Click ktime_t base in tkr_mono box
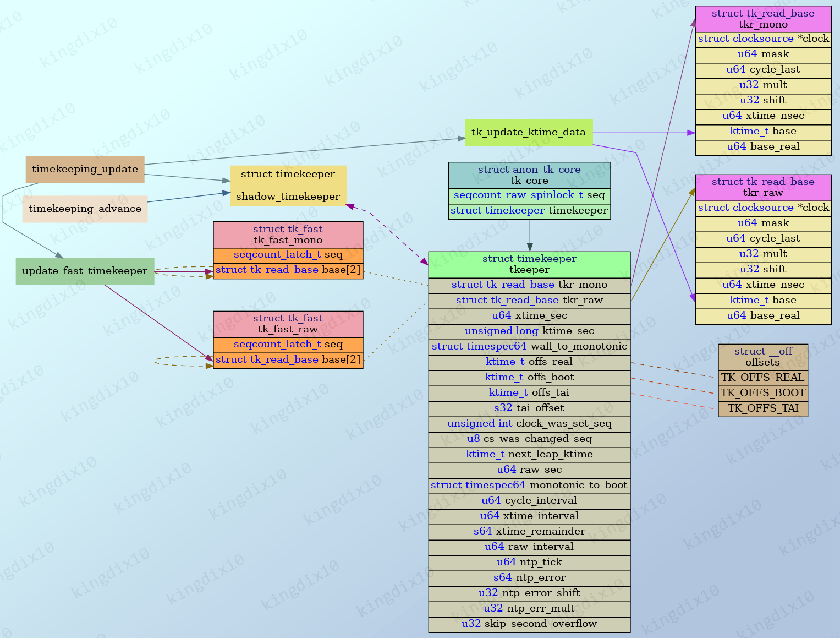840x638 pixels. (x=763, y=133)
